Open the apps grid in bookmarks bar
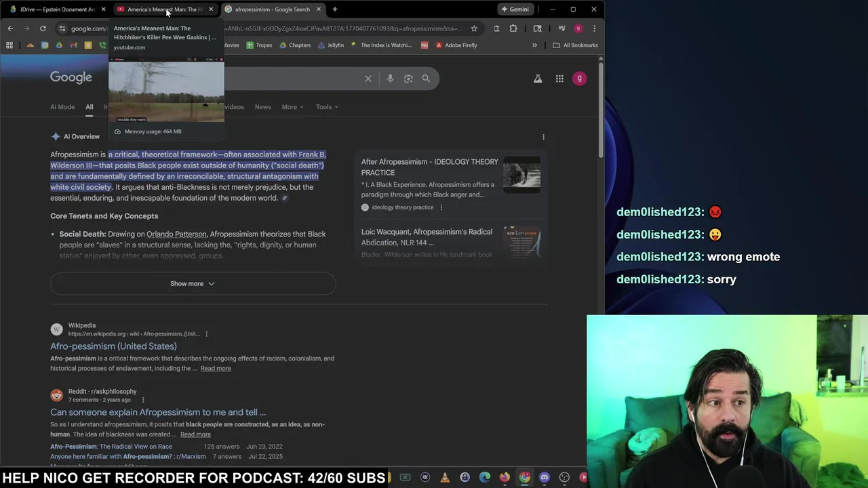 [x=9, y=45]
